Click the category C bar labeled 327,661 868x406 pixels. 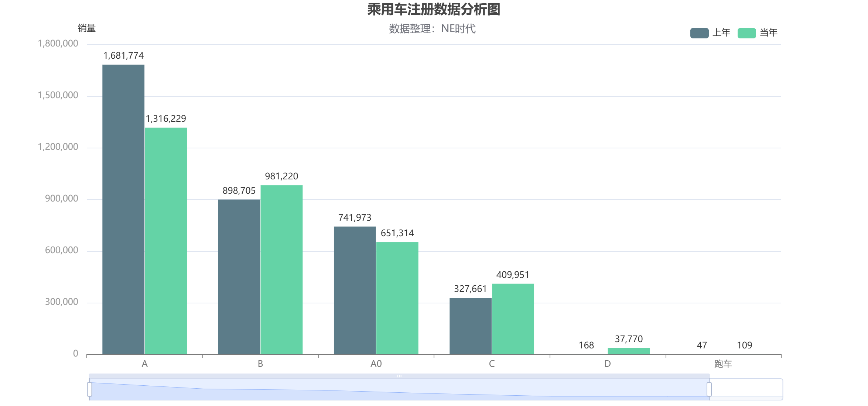pyautogui.click(x=470, y=326)
